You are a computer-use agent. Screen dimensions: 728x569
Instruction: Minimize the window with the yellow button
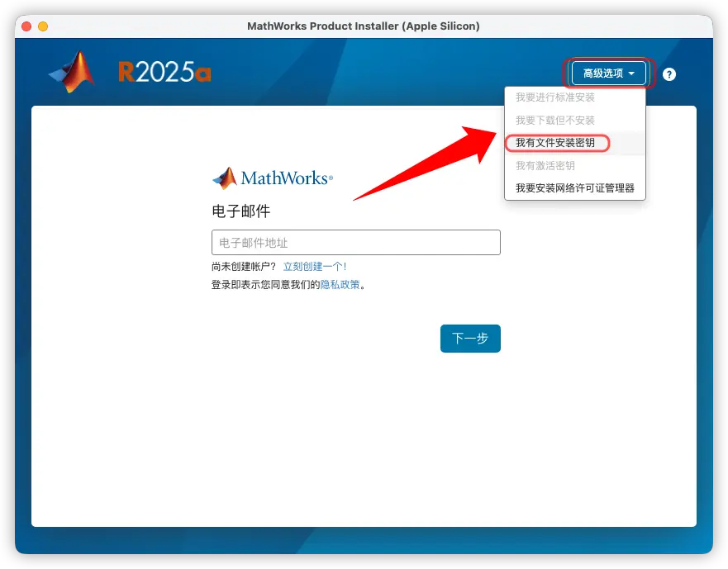tap(43, 26)
